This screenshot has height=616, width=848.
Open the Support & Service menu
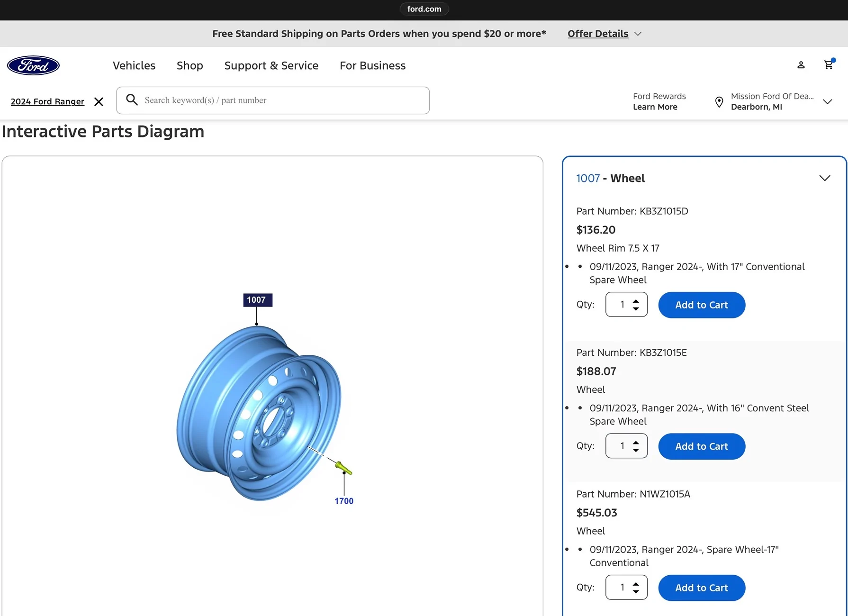pyautogui.click(x=271, y=65)
